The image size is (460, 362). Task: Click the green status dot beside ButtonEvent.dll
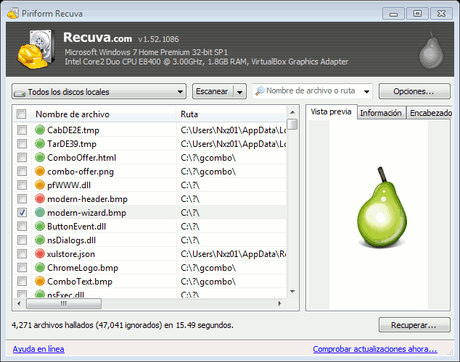[40, 226]
